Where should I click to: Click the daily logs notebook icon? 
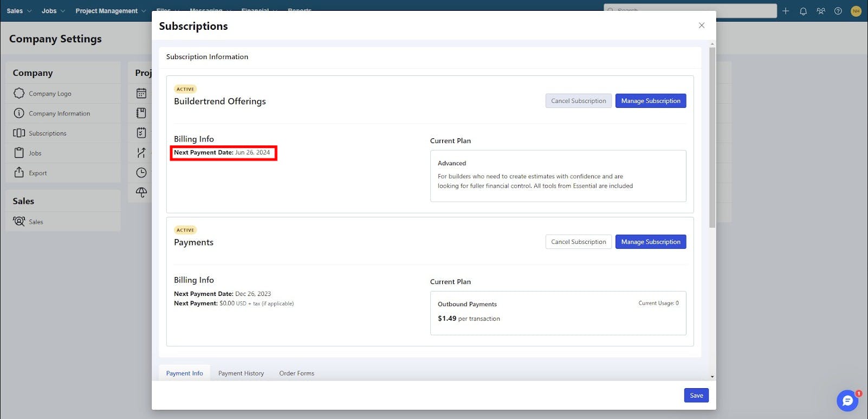click(141, 113)
